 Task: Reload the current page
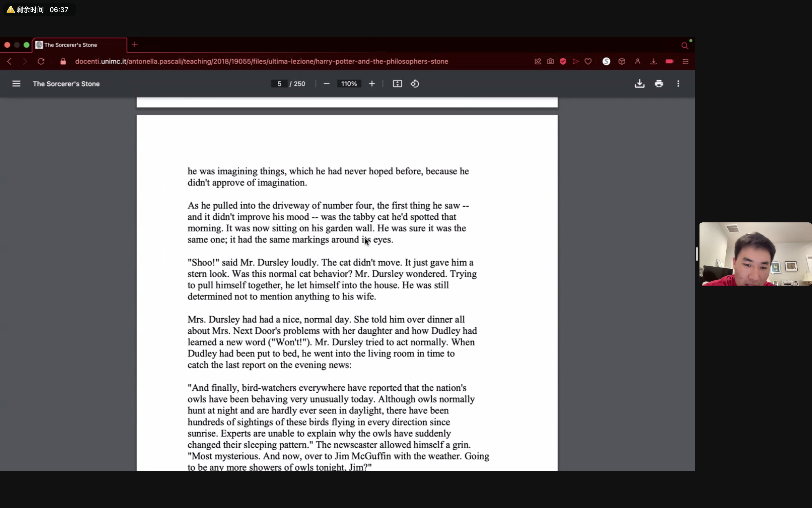tap(41, 62)
